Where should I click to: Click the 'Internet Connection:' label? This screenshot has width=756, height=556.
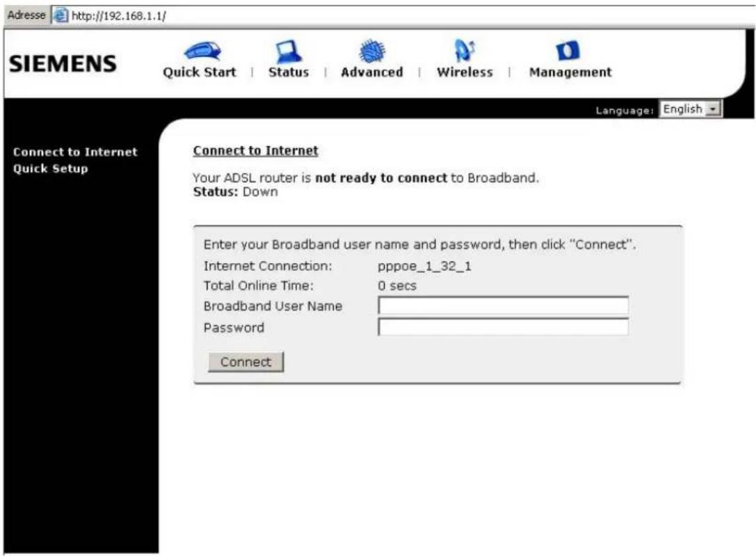pos(268,267)
